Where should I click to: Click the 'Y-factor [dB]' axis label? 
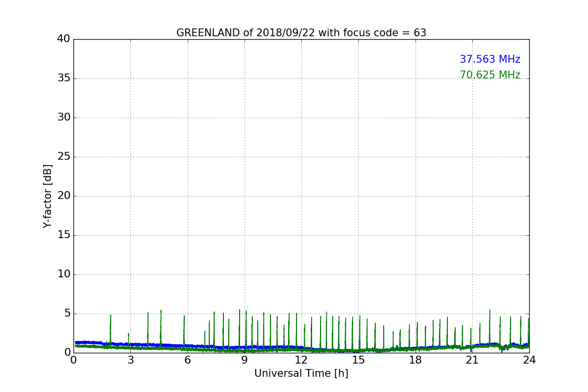48,196
